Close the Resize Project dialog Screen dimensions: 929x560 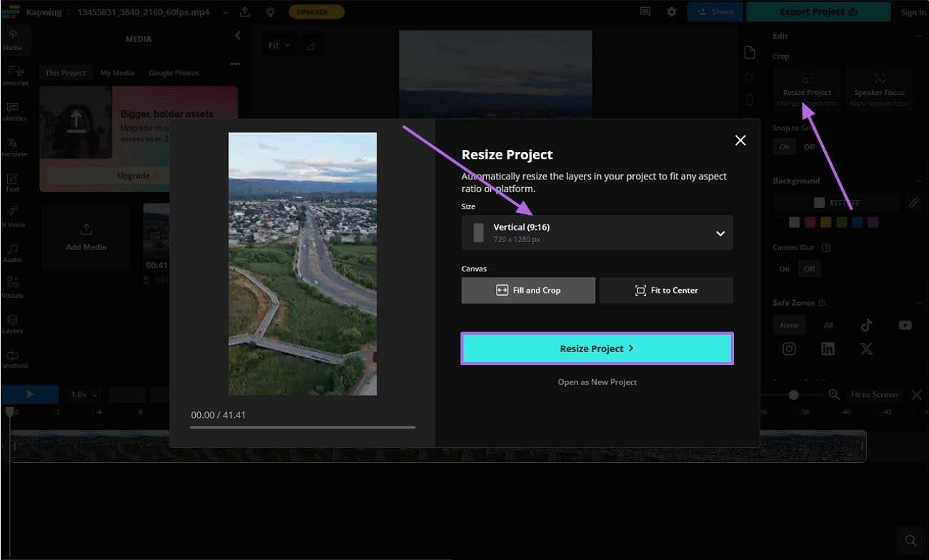(x=740, y=140)
